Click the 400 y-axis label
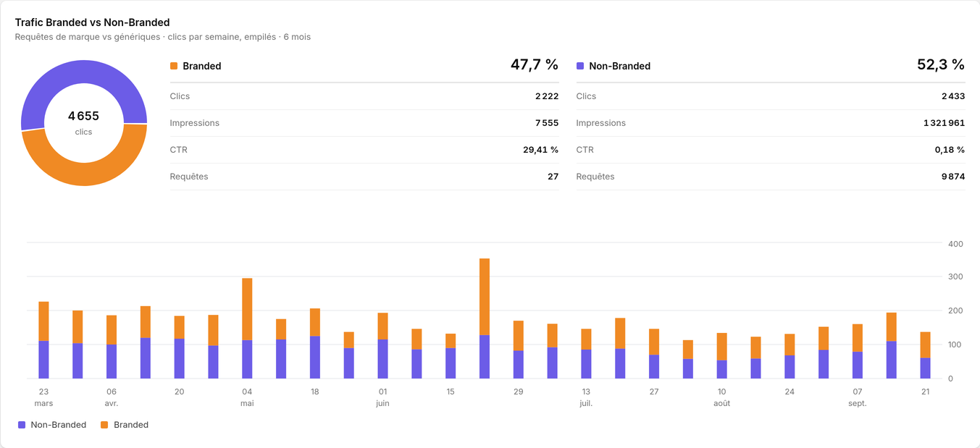 click(x=955, y=244)
